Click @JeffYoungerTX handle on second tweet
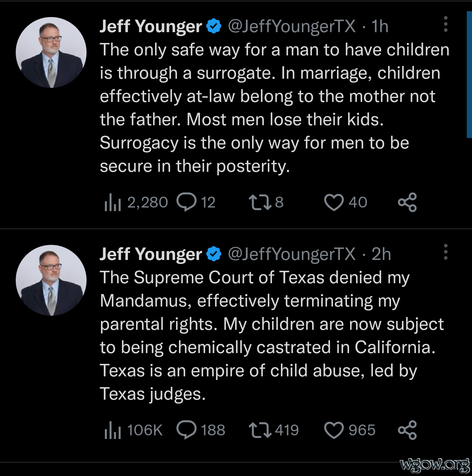 coord(291,254)
